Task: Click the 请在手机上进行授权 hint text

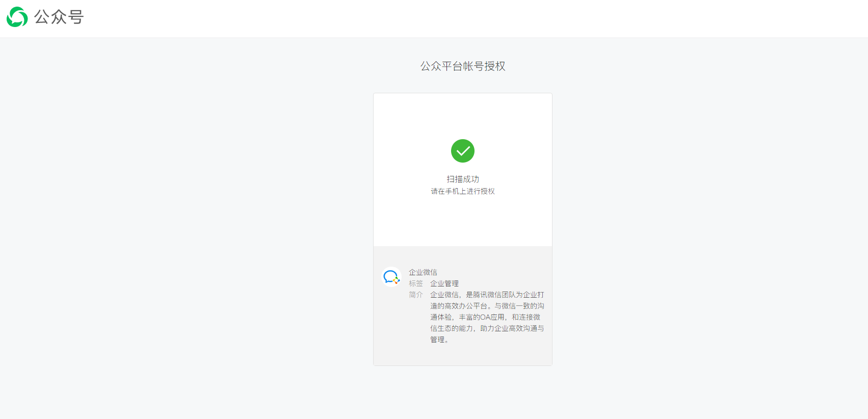Action: (463, 191)
